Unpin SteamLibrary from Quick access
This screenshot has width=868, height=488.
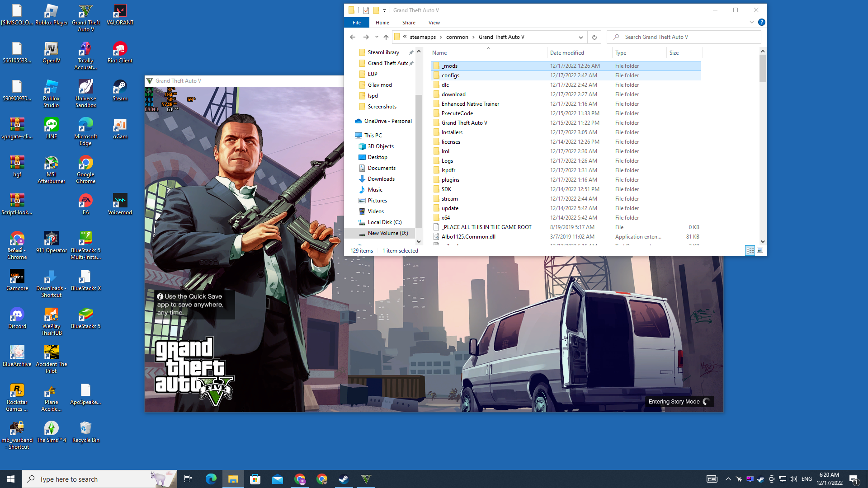(411, 52)
